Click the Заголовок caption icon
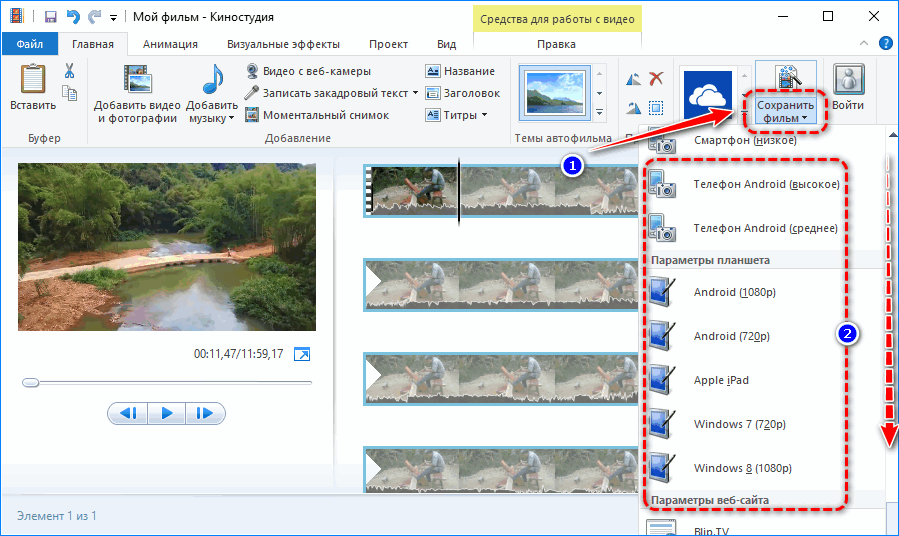The image size is (899, 536). click(x=433, y=93)
